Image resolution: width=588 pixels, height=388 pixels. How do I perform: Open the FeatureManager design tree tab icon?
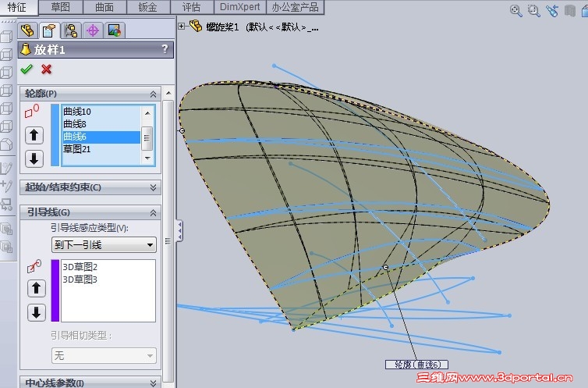pos(27,30)
